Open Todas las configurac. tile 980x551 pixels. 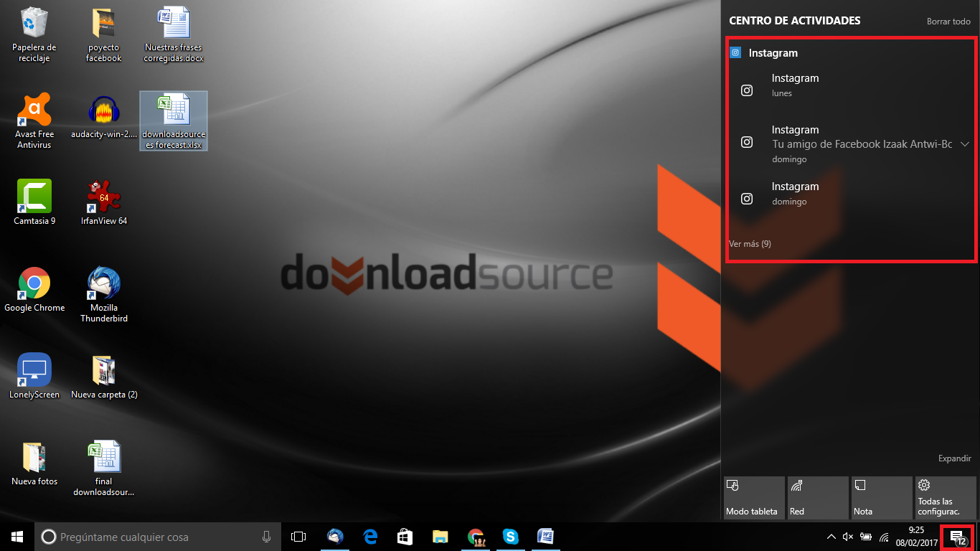946,498
